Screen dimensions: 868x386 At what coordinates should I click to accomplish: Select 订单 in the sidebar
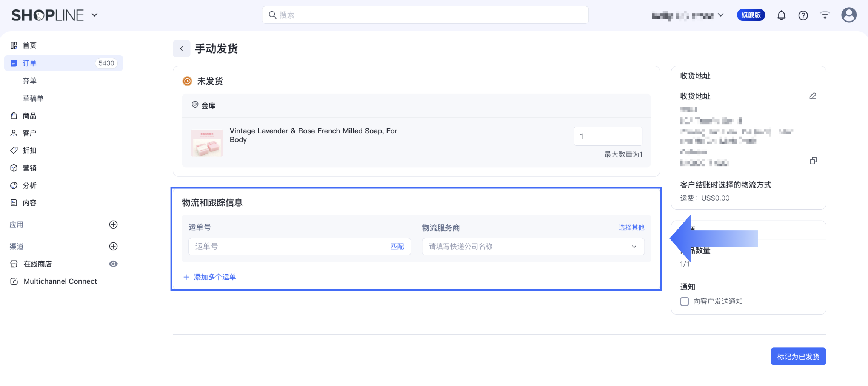pyautogui.click(x=63, y=63)
